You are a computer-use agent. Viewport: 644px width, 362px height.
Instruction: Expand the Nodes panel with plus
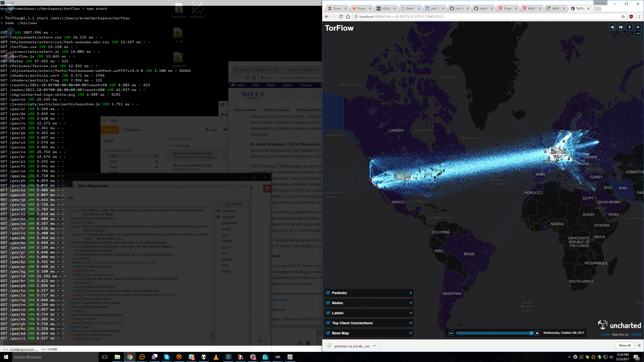coord(411,303)
